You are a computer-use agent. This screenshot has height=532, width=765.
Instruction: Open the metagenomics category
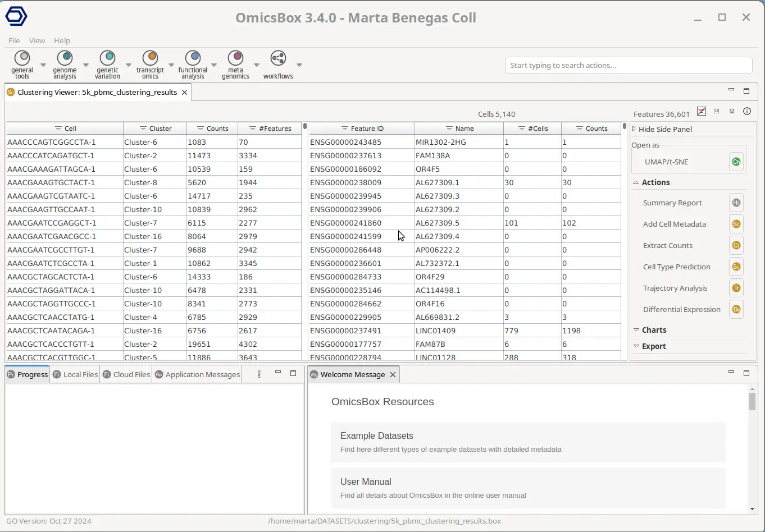click(x=235, y=65)
